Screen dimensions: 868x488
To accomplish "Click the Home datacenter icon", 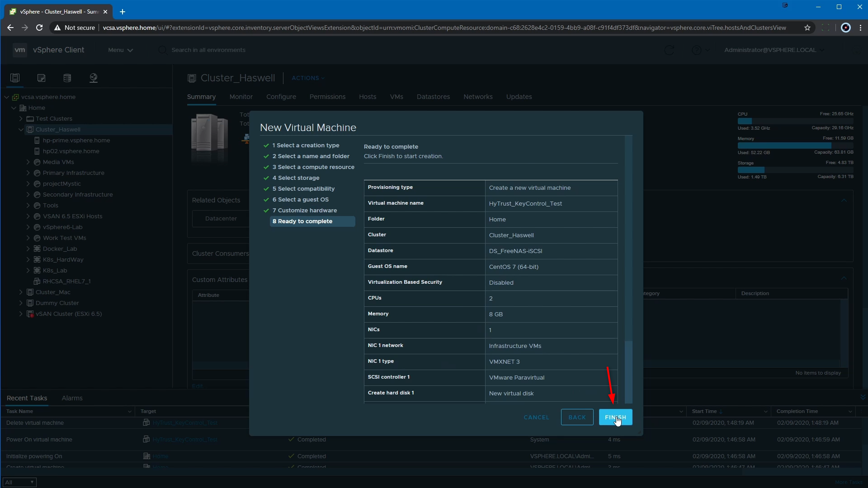I will [x=23, y=108].
